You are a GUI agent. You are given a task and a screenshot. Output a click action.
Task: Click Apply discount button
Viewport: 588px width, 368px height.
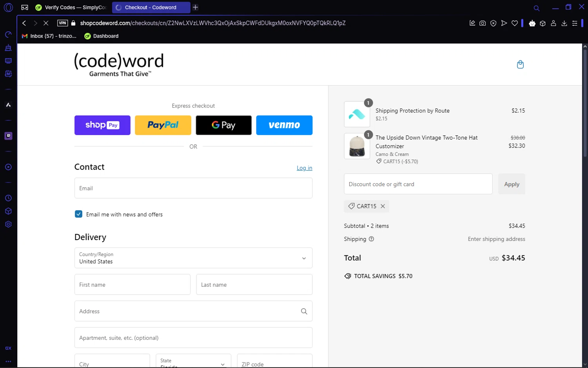click(x=512, y=184)
